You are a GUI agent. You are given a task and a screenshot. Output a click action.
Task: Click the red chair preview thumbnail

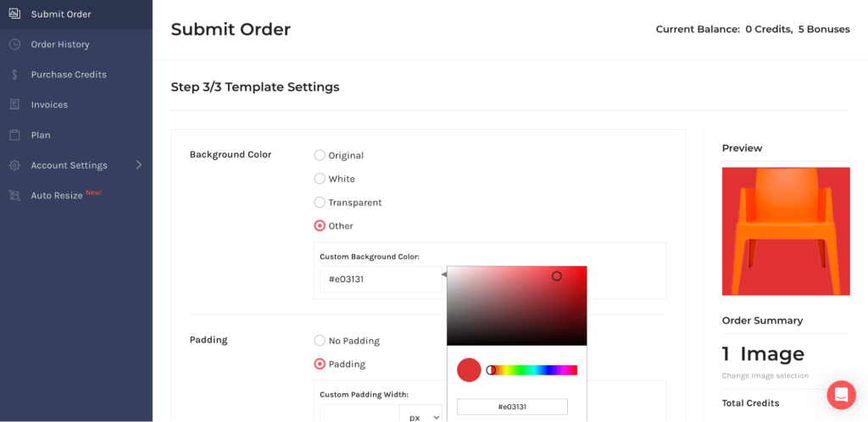pyautogui.click(x=786, y=231)
